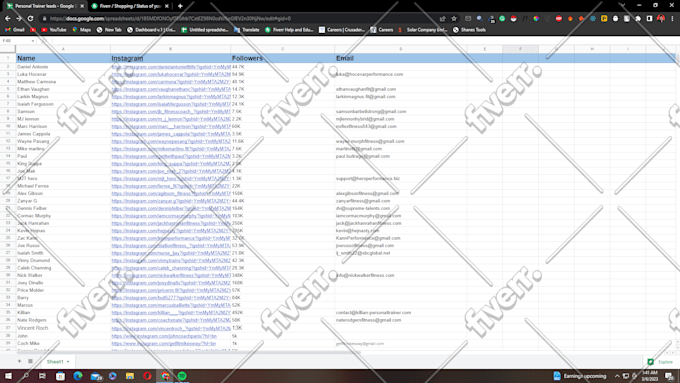Image resolution: width=680 pixels, height=383 pixels.
Task: Open the all sheets list icon
Action: (x=30, y=361)
